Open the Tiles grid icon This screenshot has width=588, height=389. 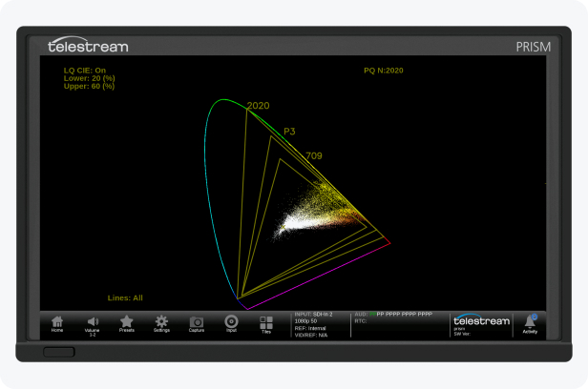(x=266, y=324)
